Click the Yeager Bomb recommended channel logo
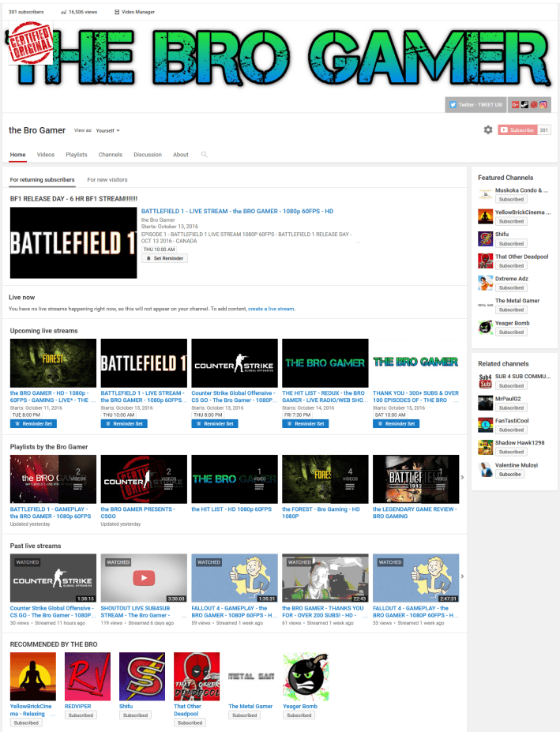 click(306, 677)
